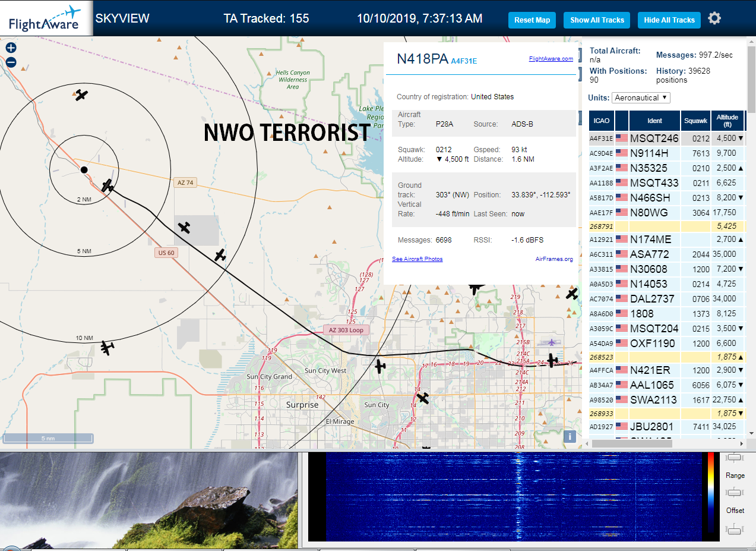Click the Reset Map button
Image resolution: width=756 pixels, height=551 pixels.
click(x=532, y=20)
